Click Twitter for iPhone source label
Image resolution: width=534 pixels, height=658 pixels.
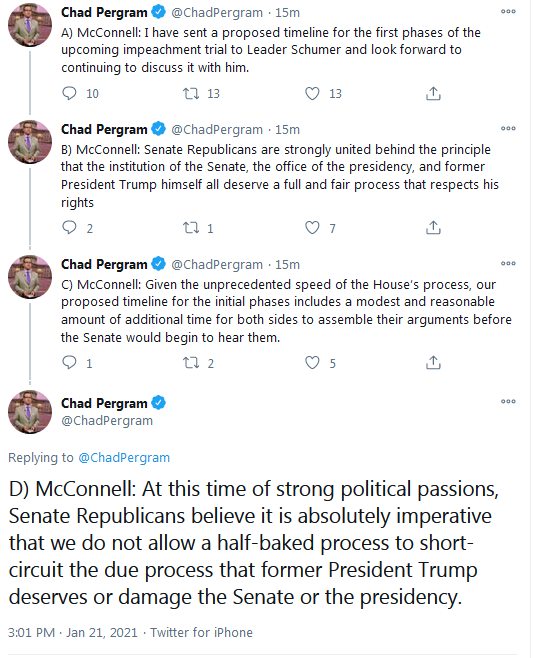[x=201, y=632]
